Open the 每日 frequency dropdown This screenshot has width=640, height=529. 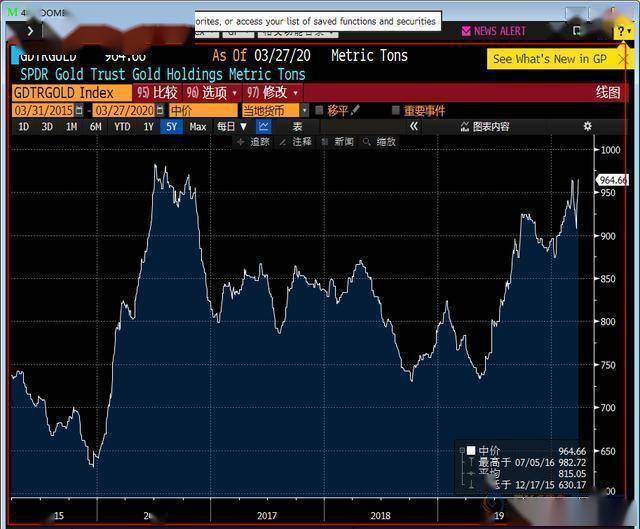[232, 127]
